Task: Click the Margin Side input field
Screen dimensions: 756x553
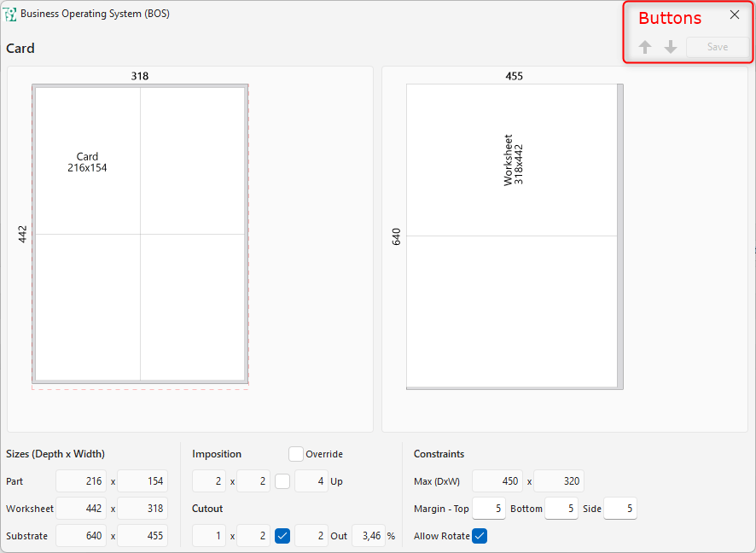Action: coord(620,509)
